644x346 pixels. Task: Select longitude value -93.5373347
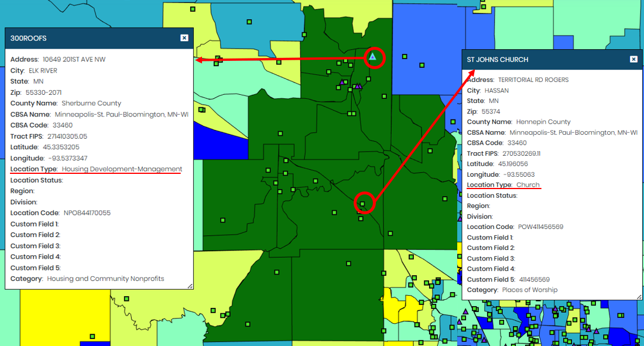pos(68,158)
